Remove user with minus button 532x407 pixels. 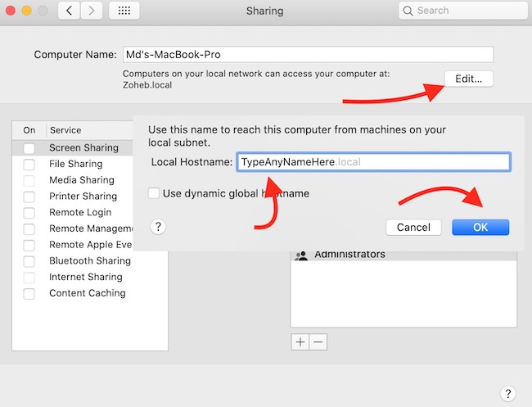click(318, 341)
